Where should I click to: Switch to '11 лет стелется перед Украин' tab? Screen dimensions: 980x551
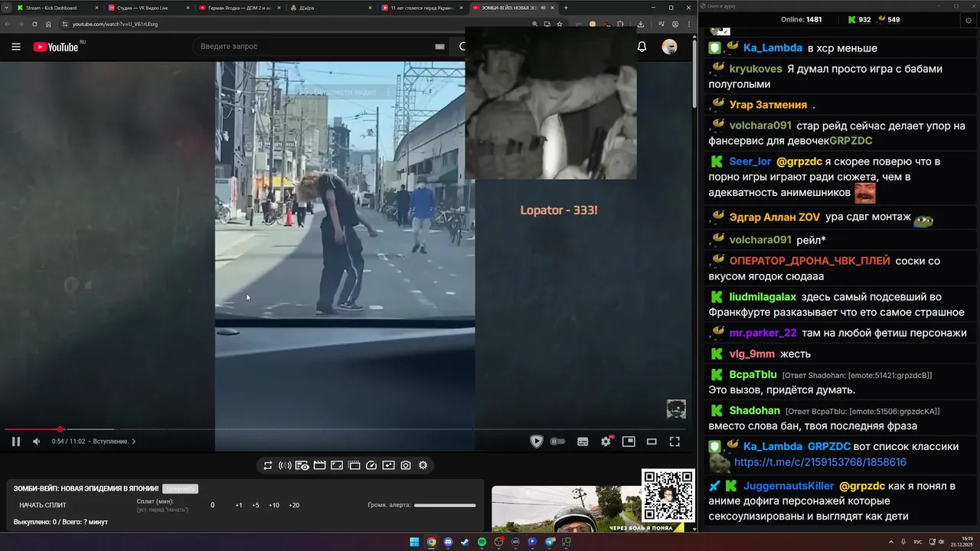tap(421, 8)
